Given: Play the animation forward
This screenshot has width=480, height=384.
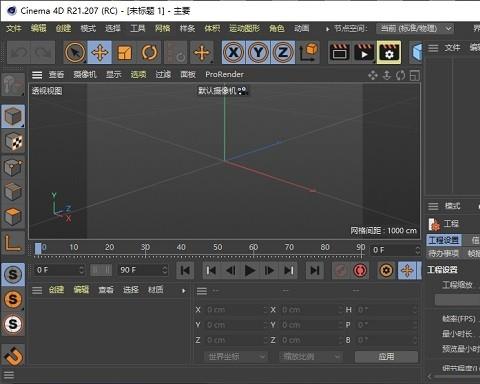Looking at the screenshot, I should [x=250, y=270].
